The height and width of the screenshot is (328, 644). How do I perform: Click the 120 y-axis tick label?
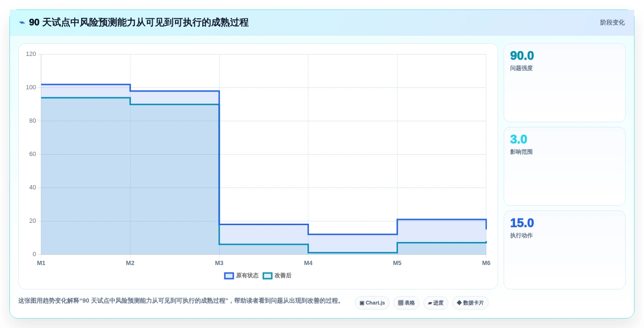coord(31,54)
